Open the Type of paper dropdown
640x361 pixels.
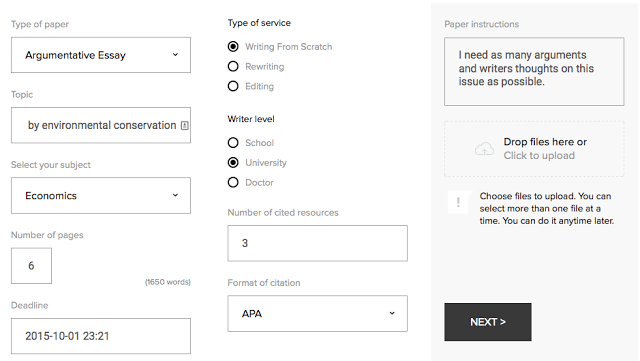(101, 55)
